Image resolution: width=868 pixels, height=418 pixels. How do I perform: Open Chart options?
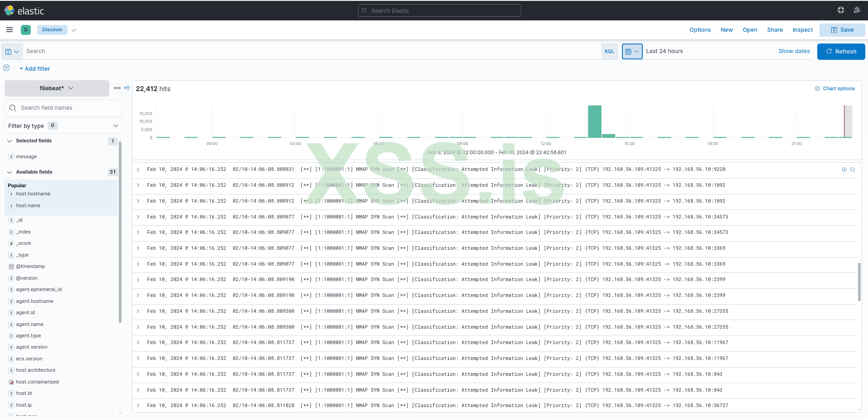coord(835,89)
